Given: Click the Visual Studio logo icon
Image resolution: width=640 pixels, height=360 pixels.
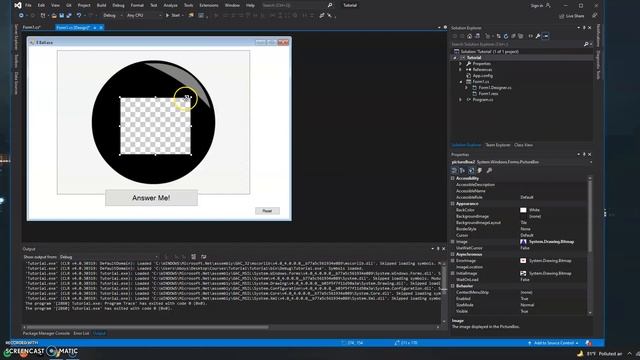Looking at the screenshot, I should [18, 5].
